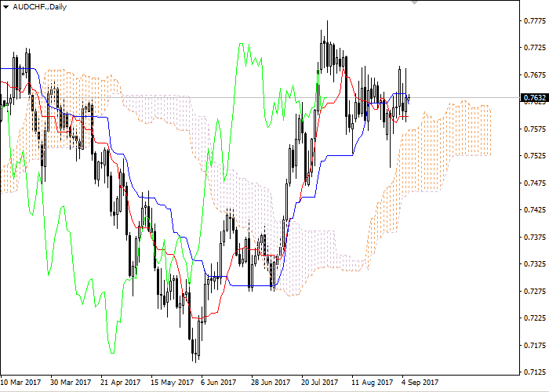Click the 20 Jul 2017 date label
This screenshot has width=549, height=392.
(x=320, y=383)
